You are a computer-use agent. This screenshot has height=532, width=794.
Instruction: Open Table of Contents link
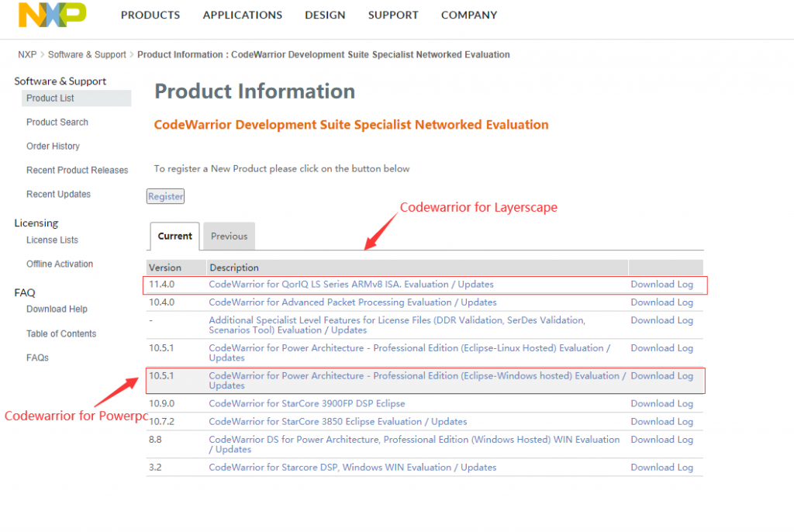point(61,333)
